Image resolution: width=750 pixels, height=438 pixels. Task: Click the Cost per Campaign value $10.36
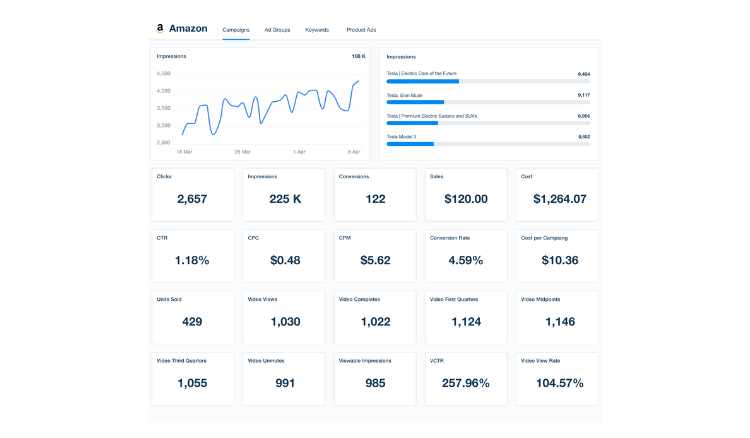(560, 260)
